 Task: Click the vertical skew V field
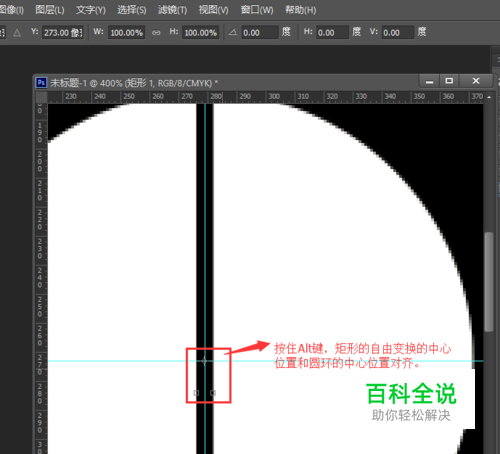point(398,33)
